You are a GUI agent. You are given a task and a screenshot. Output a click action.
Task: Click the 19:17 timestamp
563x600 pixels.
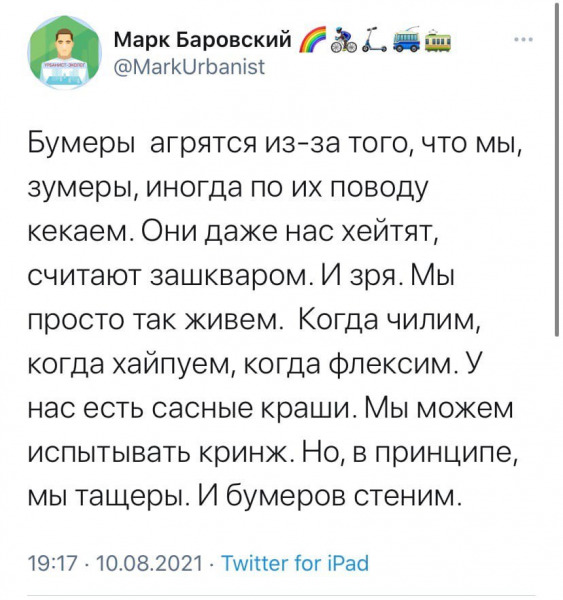[52, 563]
